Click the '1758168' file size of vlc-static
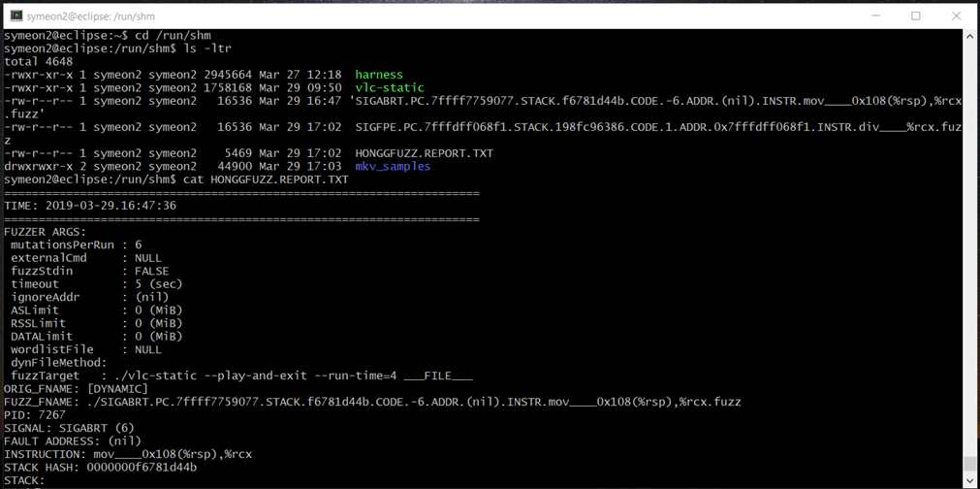The image size is (980, 489). 228,87
